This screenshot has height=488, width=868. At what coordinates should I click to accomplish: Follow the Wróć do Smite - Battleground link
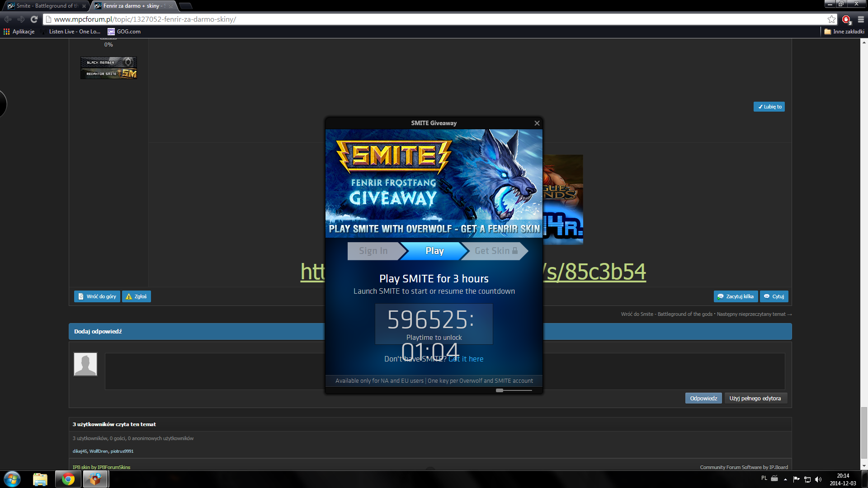tap(666, 314)
